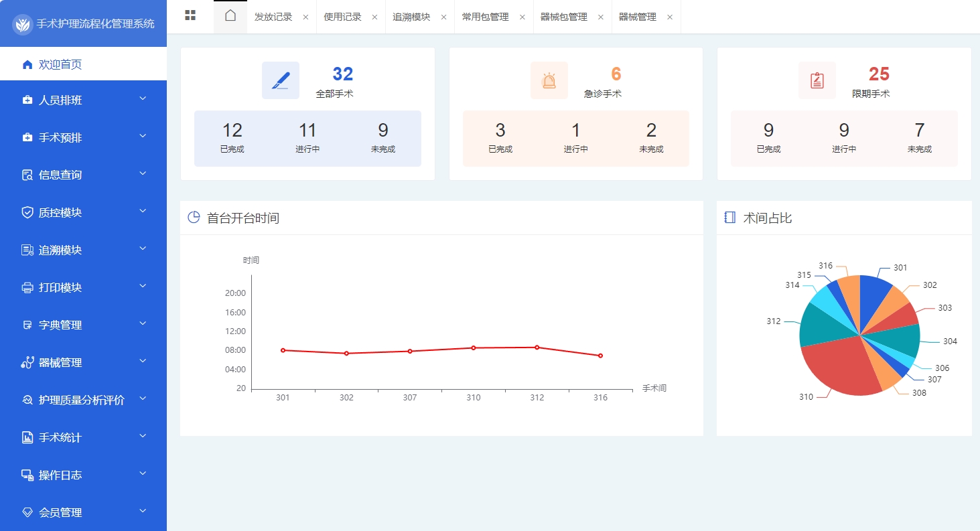This screenshot has width=980, height=531.
Task: Click the alarm siren icon for 急诊手术
Action: pos(549,80)
